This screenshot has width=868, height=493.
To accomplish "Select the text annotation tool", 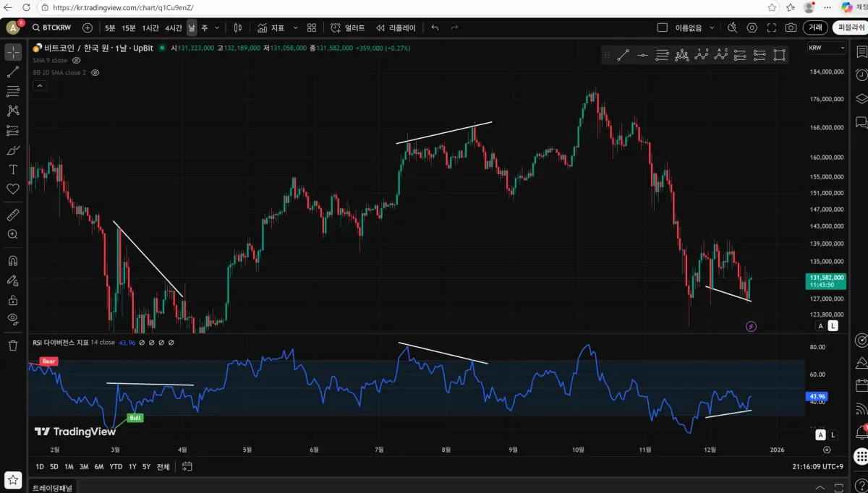I will click(x=12, y=169).
